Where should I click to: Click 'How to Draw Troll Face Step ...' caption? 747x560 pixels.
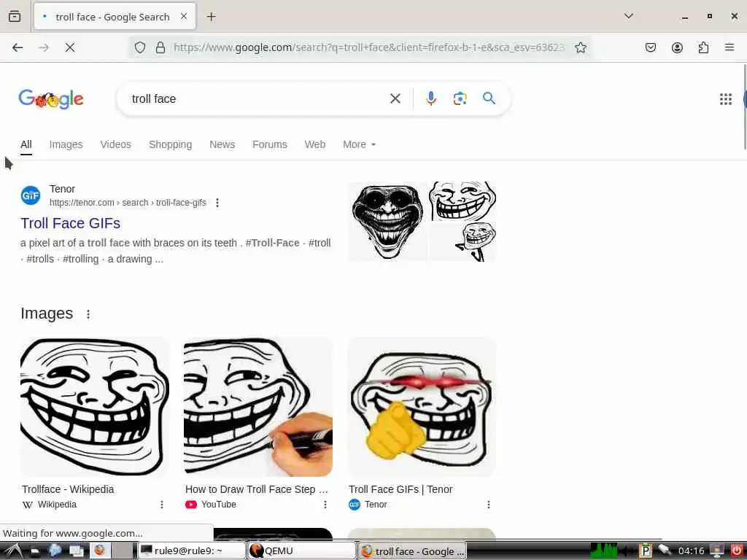coord(257,489)
